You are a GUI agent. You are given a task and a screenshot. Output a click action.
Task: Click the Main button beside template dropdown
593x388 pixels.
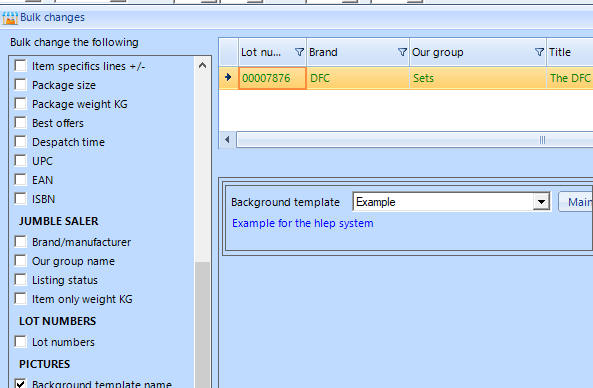click(x=576, y=202)
